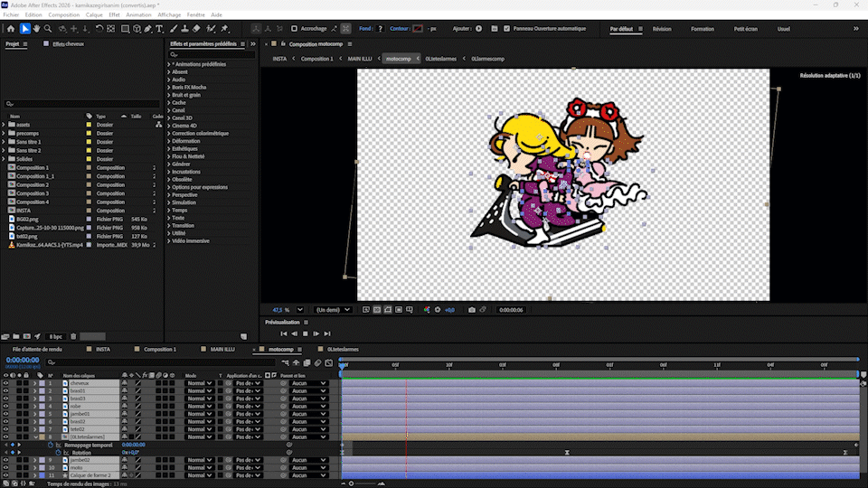Screen dimensions: 868x488
Task: Select the Text tool
Action: [x=159, y=29]
